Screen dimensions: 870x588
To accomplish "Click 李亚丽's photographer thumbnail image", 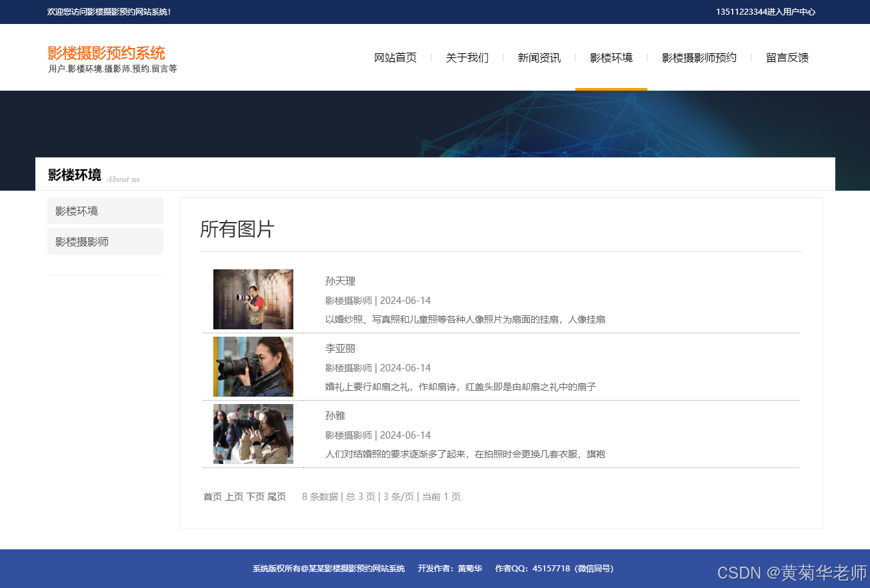I will 253,367.
